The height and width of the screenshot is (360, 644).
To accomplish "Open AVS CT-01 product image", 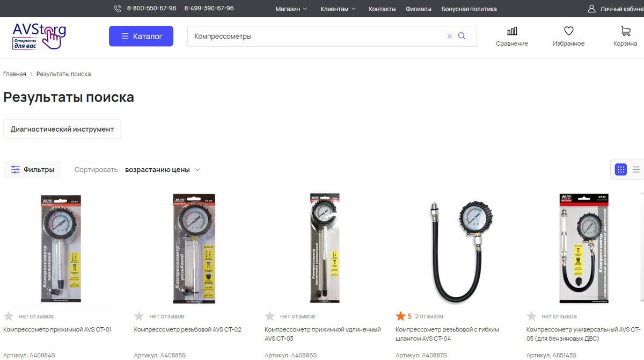I will click(60, 248).
